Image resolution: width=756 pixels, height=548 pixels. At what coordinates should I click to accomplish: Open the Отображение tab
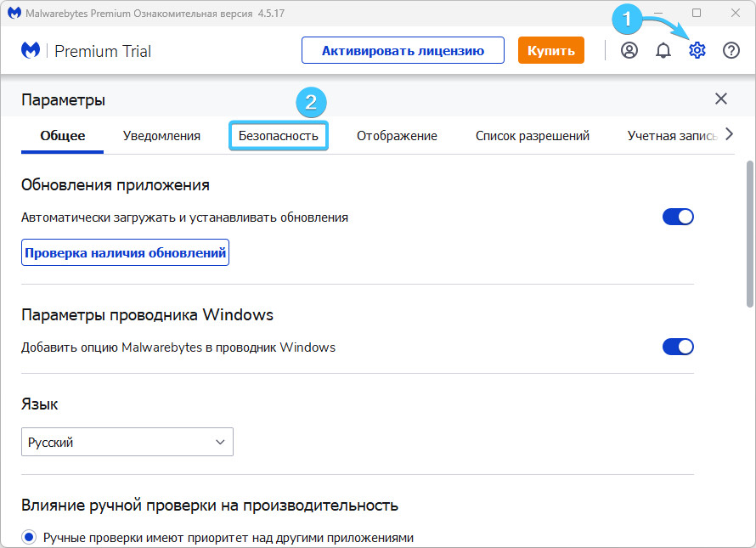397,136
